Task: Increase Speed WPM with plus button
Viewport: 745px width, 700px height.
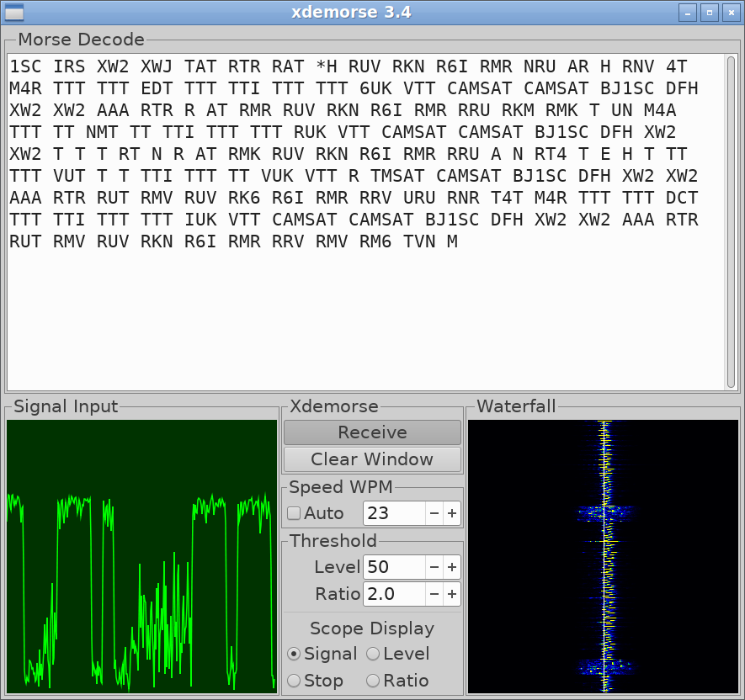Action: pos(452,513)
